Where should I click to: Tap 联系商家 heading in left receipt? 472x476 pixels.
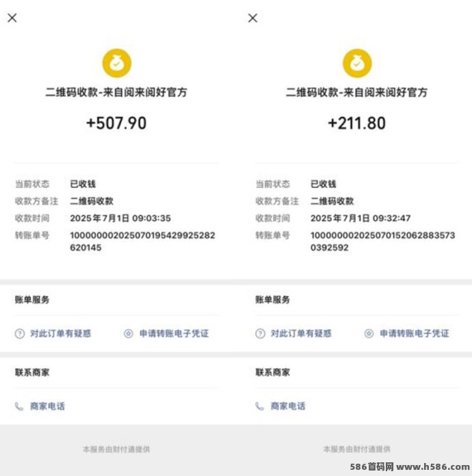pos(32,373)
